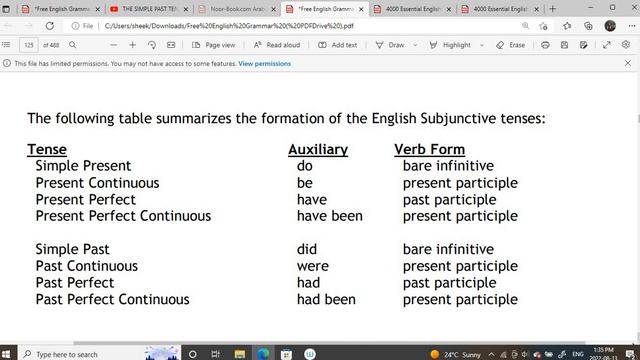Close THE SIMPLE PAST TENSE tab

[186, 9]
